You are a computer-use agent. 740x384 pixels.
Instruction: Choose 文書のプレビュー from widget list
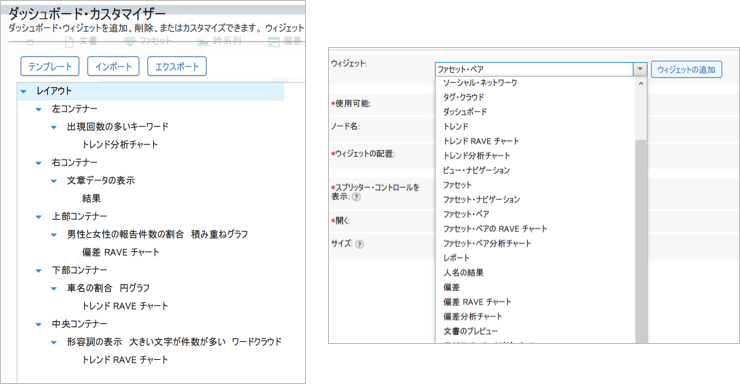(x=470, y=331)
